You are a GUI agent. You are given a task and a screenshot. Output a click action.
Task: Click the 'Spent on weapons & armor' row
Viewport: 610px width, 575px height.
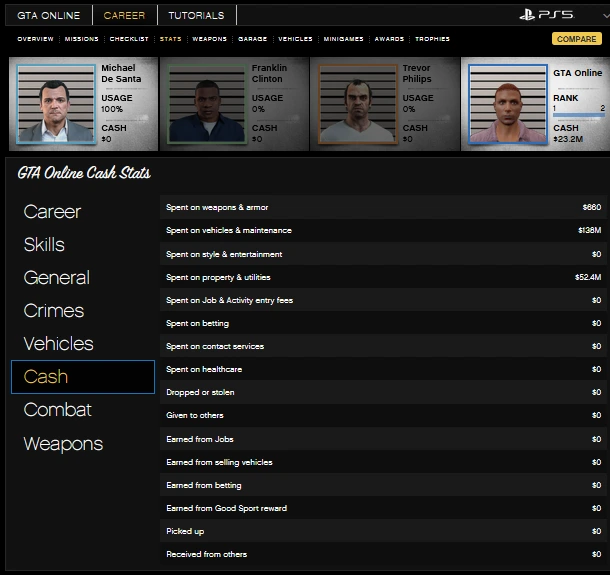pyautogui.click(x=383, y=207)
